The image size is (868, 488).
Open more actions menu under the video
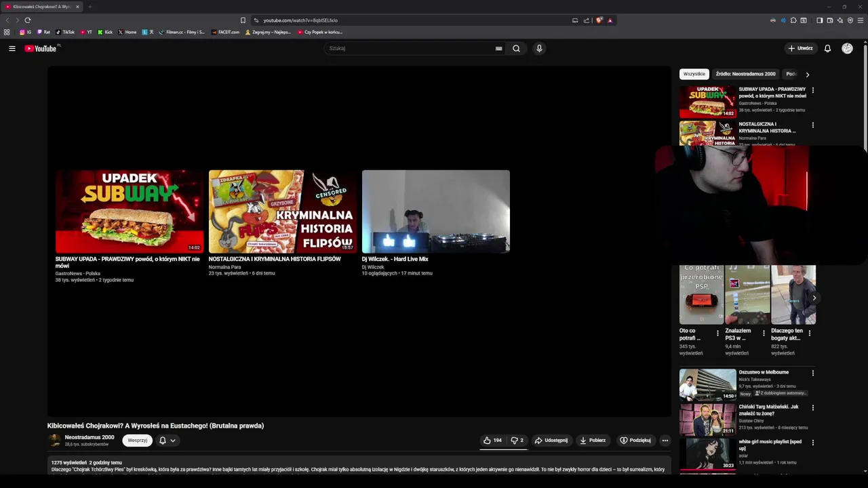click(x=665, y=441)
